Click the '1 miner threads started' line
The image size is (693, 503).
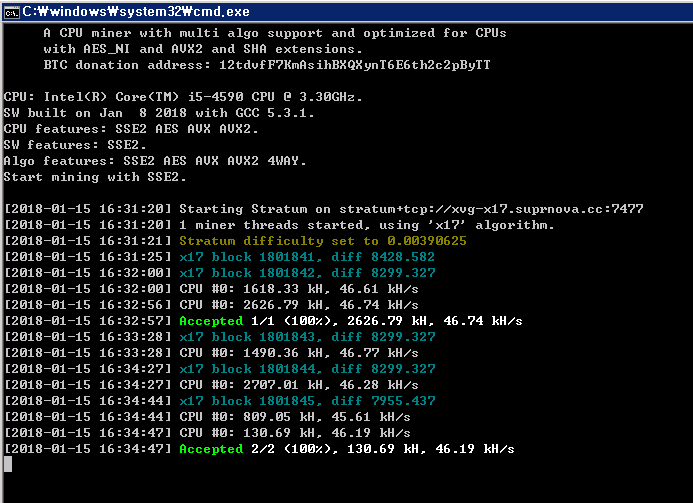(x=279, y=225)
